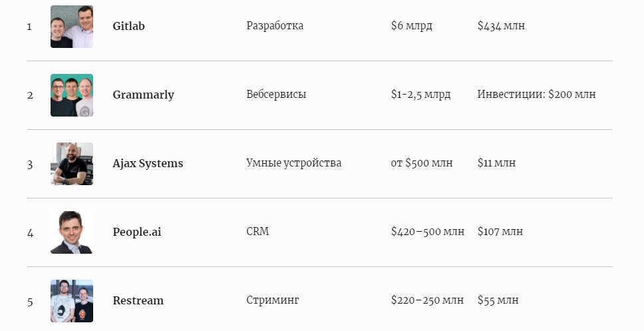Select the CRM category text

(257, 232)
